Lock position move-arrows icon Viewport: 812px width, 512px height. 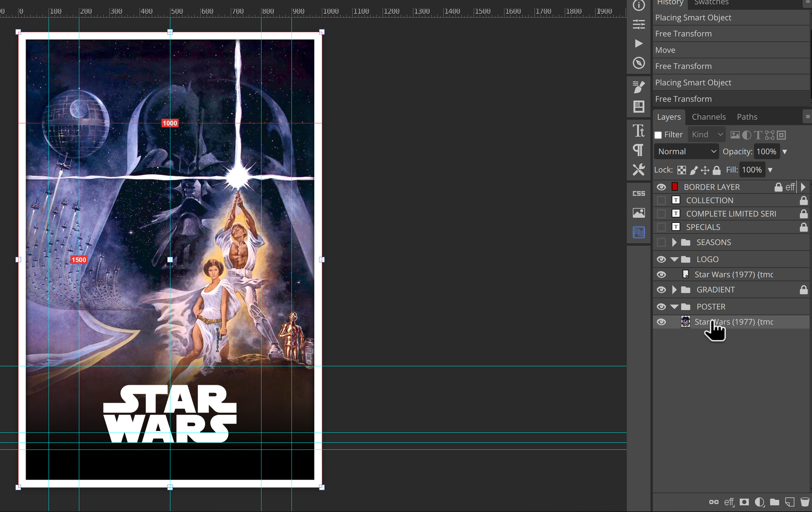coord(705,170)
